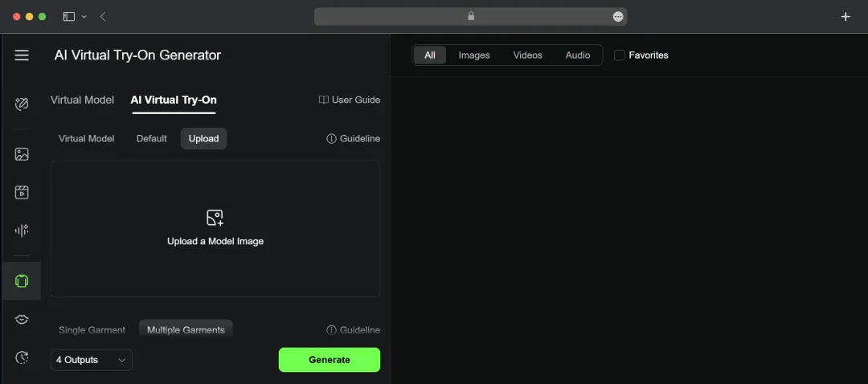Click the info icon beside upper Guideline

[332, 139]
